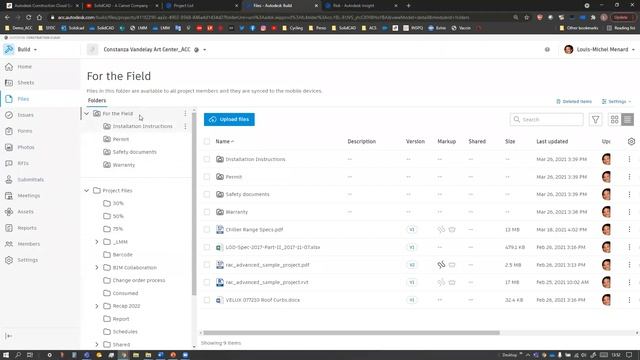Select the Safety documents folder in tree
This screenshot has width=640, height=360.
[134, 152]
